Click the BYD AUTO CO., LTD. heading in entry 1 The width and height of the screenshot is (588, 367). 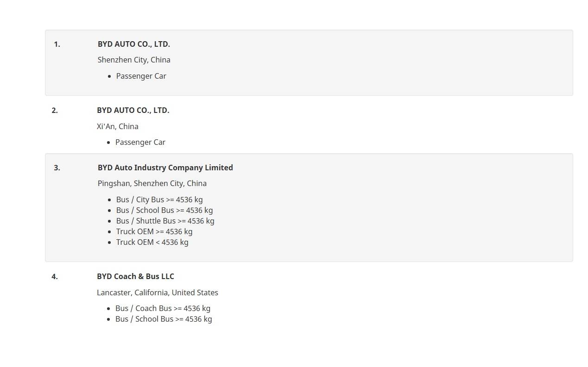point(133,44)
